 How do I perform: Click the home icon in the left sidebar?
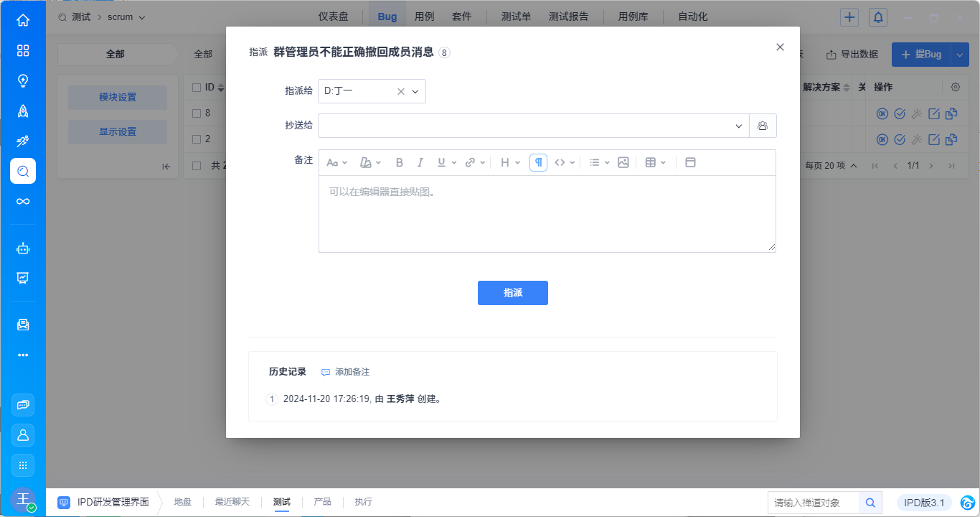pos(23,20)
